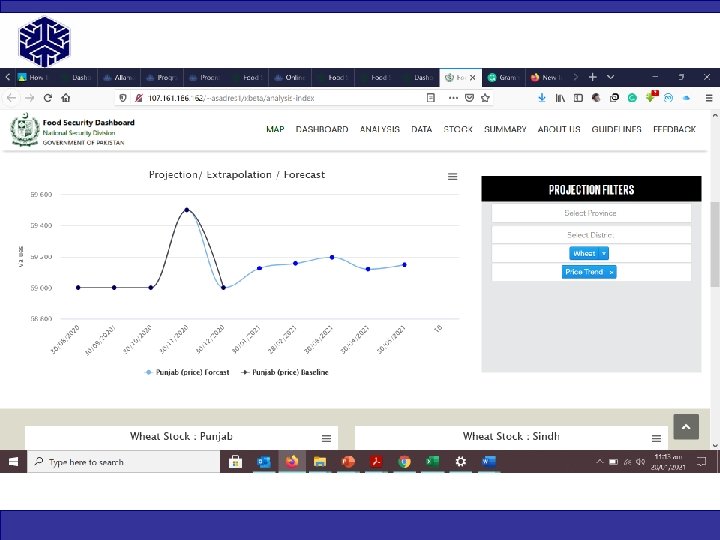List all tabs with the chevron dropdown
Screen dimensions: 720x540
click(610, 77)
